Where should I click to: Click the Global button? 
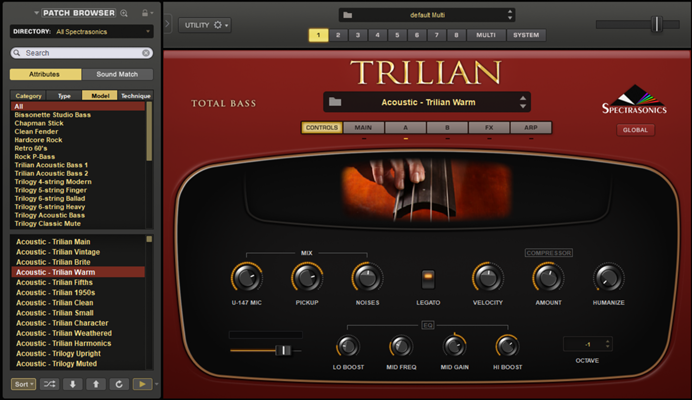click(635, 130)
